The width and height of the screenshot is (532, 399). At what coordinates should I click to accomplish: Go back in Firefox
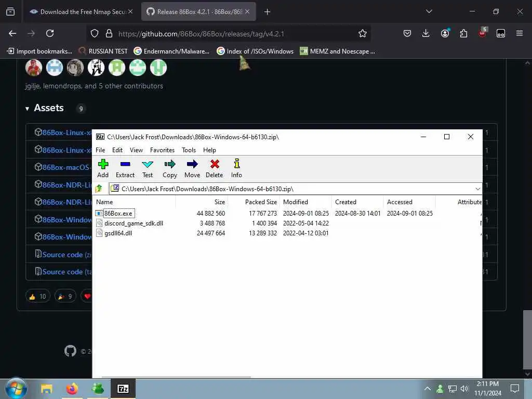point(12,33)
